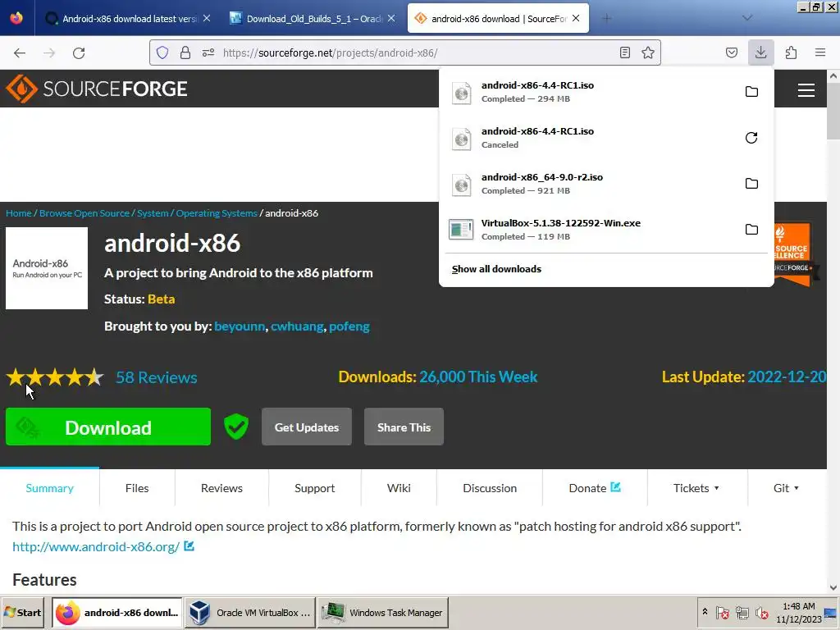Open the Firefox Downloads toolbar button
840x630 pixels.
[x=760, y=52]
